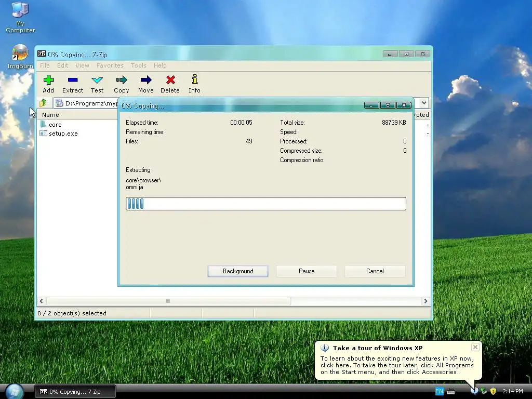Click the security shield tray icon

pyautogui.click(x=493, y=391)
